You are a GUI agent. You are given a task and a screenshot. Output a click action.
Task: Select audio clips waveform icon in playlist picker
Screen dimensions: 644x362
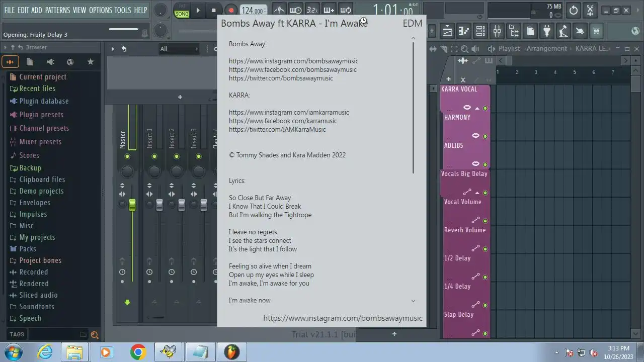(x=462, y=61)
